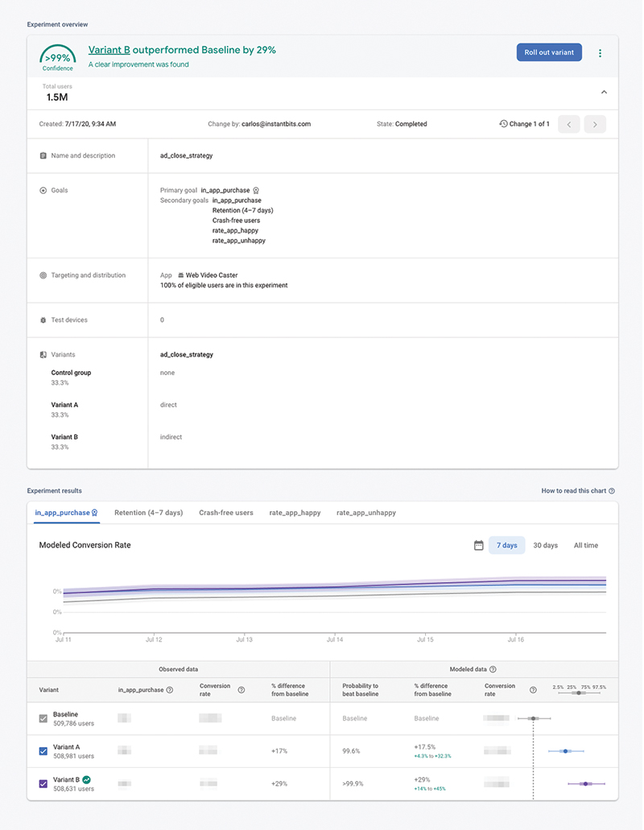The image size is (644, 830).
Task: Click the Web Video Caster app icon
Action: pyautogui.click(x=181, y=275)
